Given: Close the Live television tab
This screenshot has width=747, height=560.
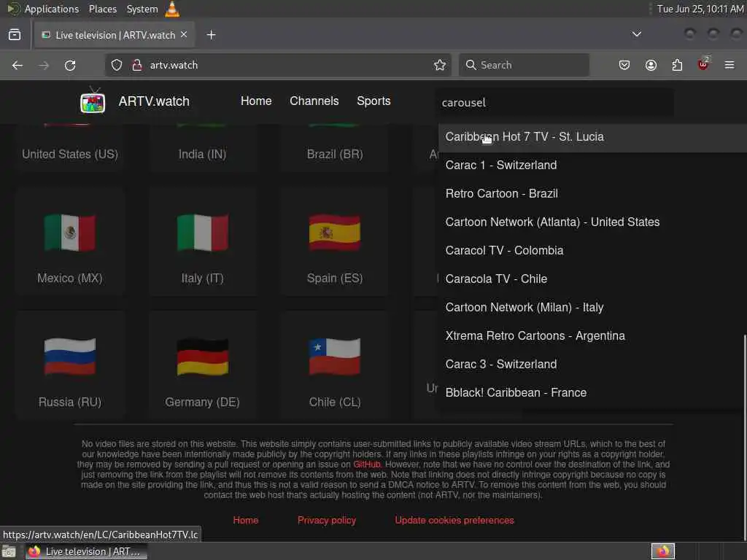Looking at the screenshot, I should (x=184, y=35).
